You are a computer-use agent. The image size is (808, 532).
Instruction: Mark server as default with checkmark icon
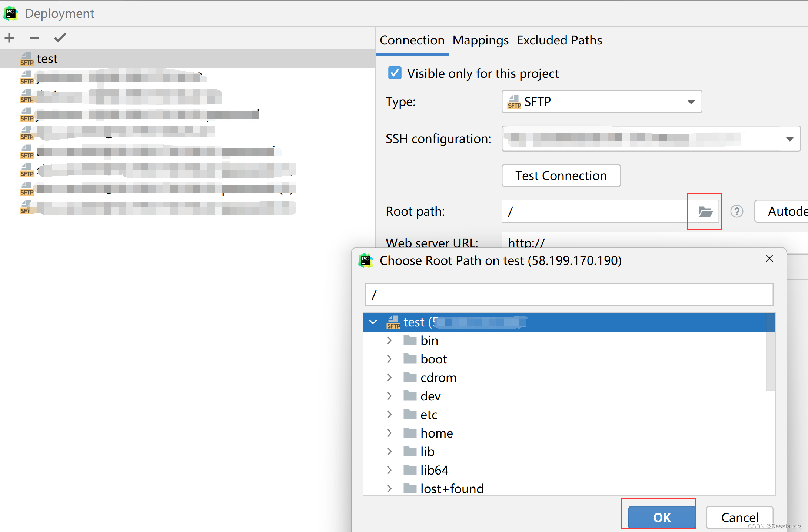click(60, 37)
